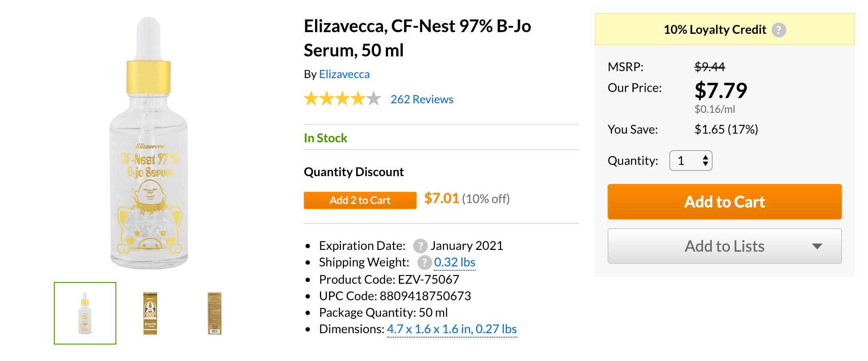Click the star rating icons
The width and height of the screenshot is (868, 361).
342,99
